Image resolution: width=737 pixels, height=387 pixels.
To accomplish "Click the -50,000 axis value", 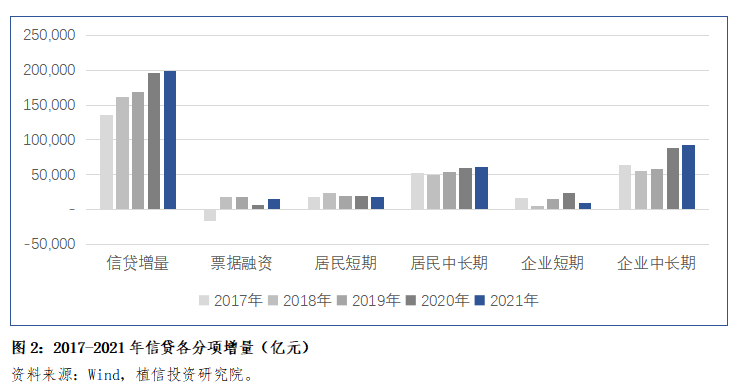I will click(50, 244).
